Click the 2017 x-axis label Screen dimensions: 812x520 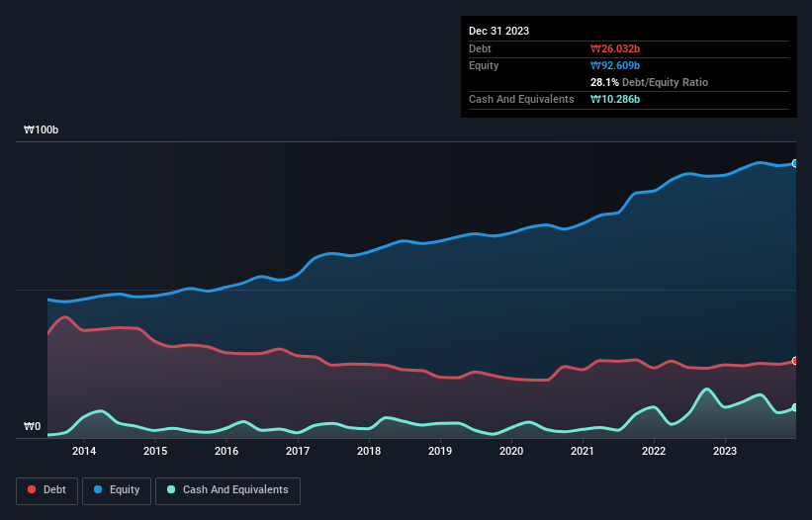click(x=298, y=451)
